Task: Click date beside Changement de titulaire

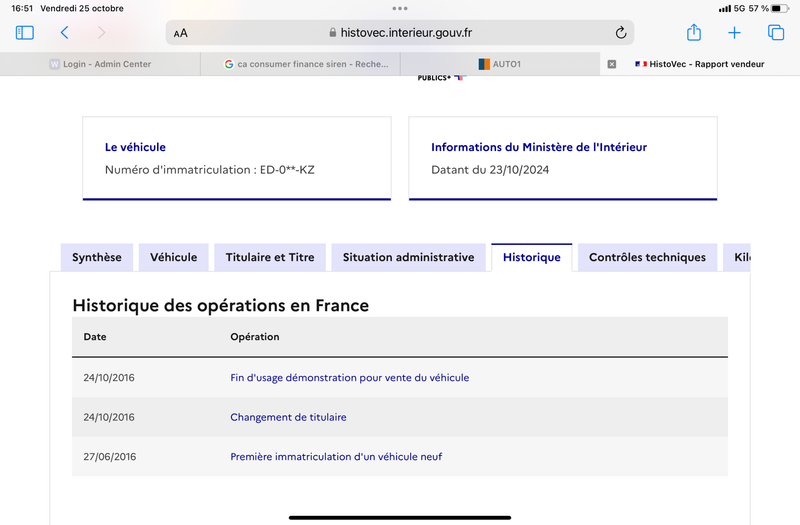Action: pyautogui.click(x=109, y=417)
